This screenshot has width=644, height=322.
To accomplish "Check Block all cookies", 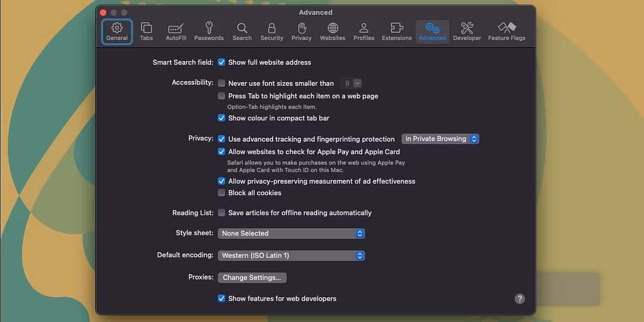I will pyautogui.click(x=222, y=192).
